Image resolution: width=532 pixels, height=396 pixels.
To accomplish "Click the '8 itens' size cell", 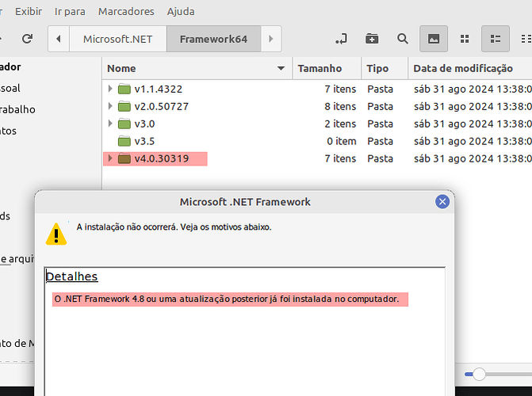I will [x=340, y=106].
